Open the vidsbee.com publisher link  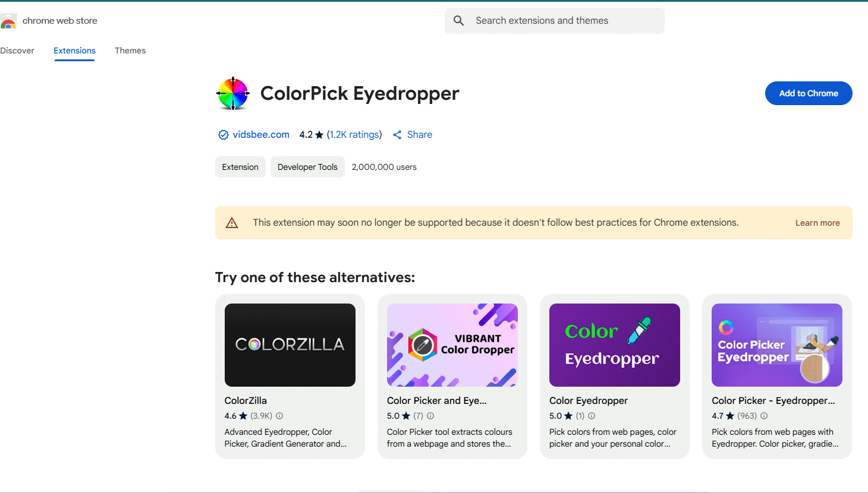click(260, 134)
